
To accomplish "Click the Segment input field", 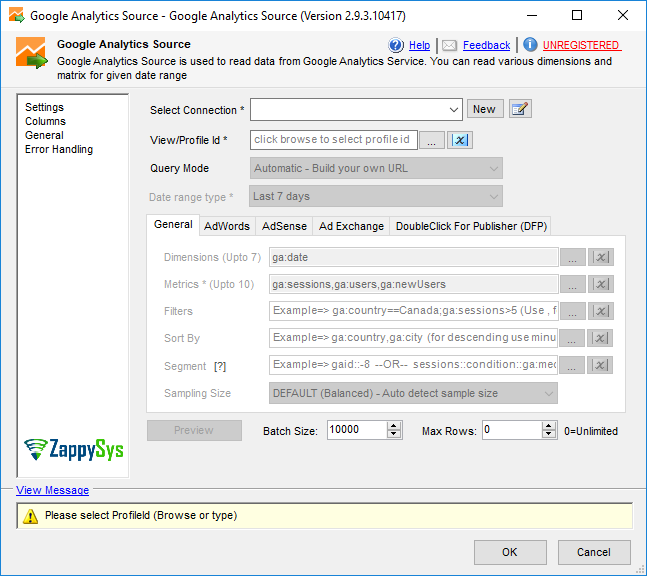I will coord(413,365).
